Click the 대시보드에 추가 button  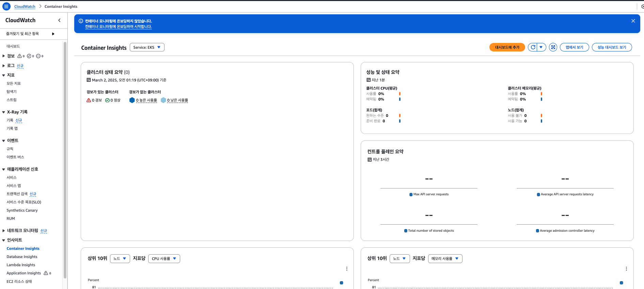point(507,47)
